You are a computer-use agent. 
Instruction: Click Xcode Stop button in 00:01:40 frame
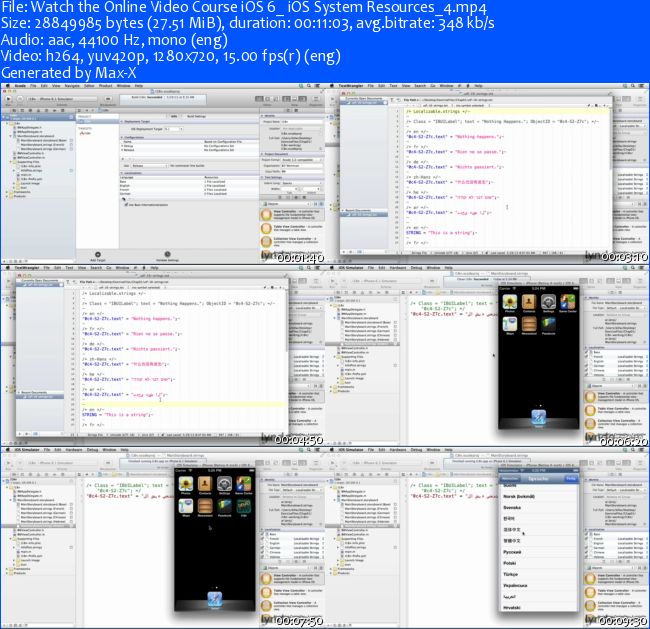click(x=20, y=99)
